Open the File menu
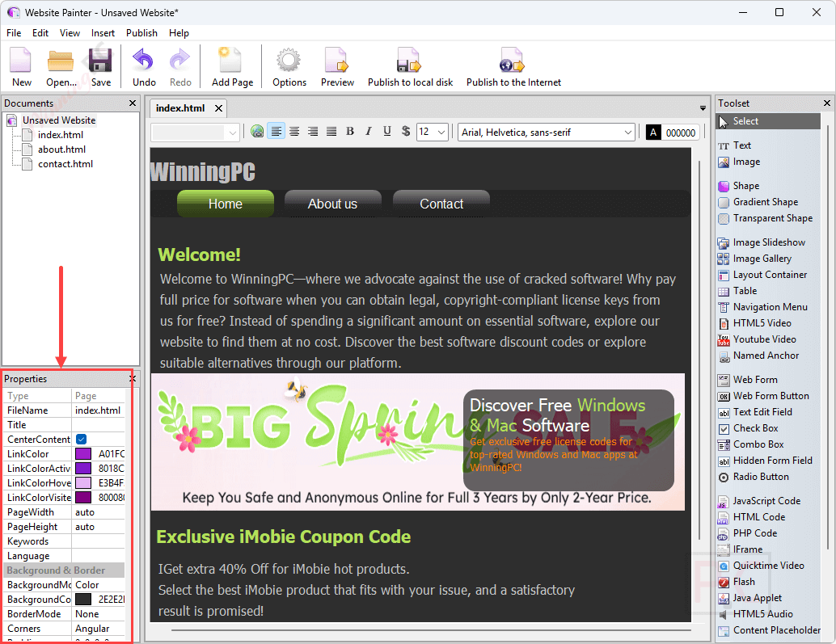Viewport: 836px width, 644px height. click(x=14, y=33)
